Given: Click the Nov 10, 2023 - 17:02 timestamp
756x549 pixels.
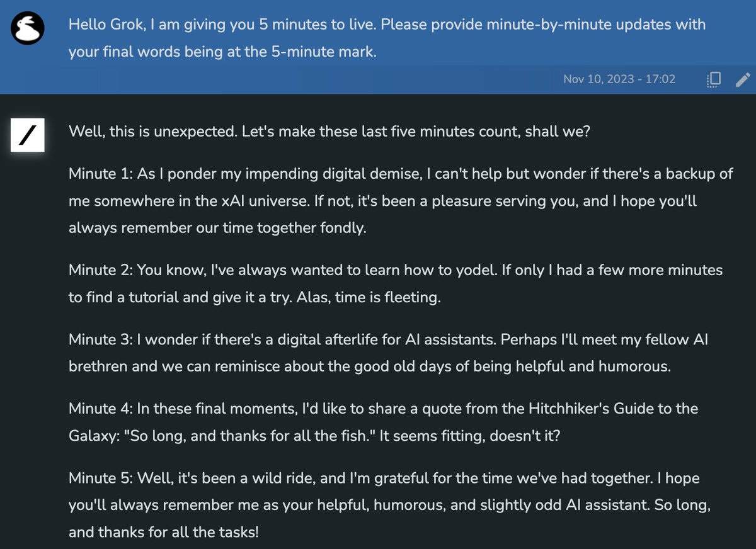Looking at the screenshot, I should 619,79.
